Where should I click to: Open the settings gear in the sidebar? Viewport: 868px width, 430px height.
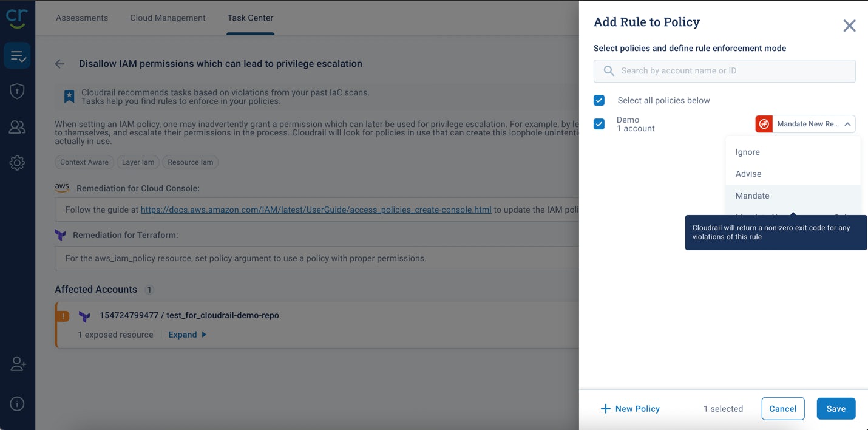point(17,162)
